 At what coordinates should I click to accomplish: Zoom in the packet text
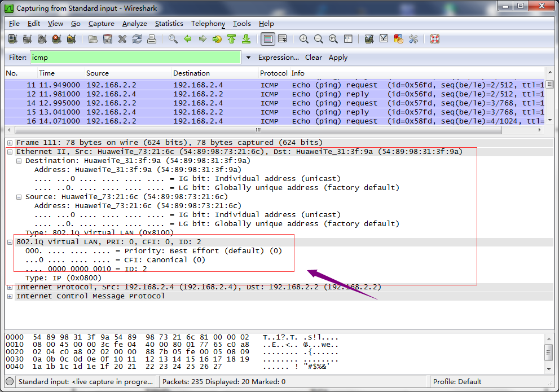[303, 39]
